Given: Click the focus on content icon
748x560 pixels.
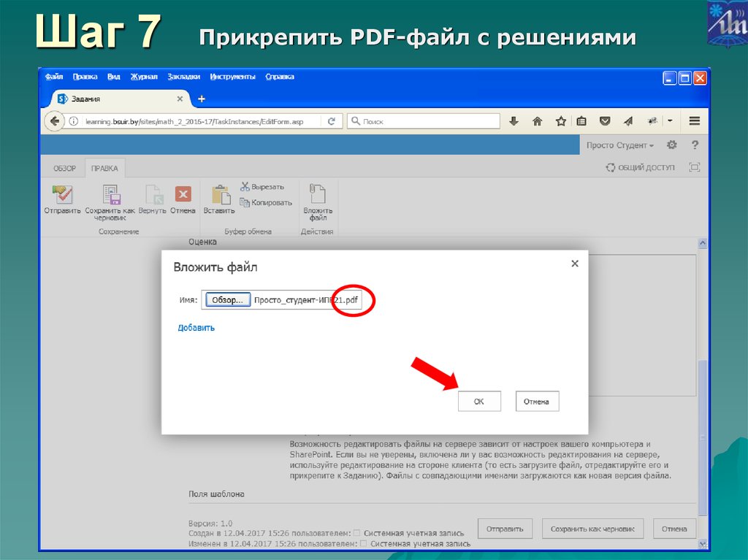Looking at the screenshot, I should click(695, 167).
